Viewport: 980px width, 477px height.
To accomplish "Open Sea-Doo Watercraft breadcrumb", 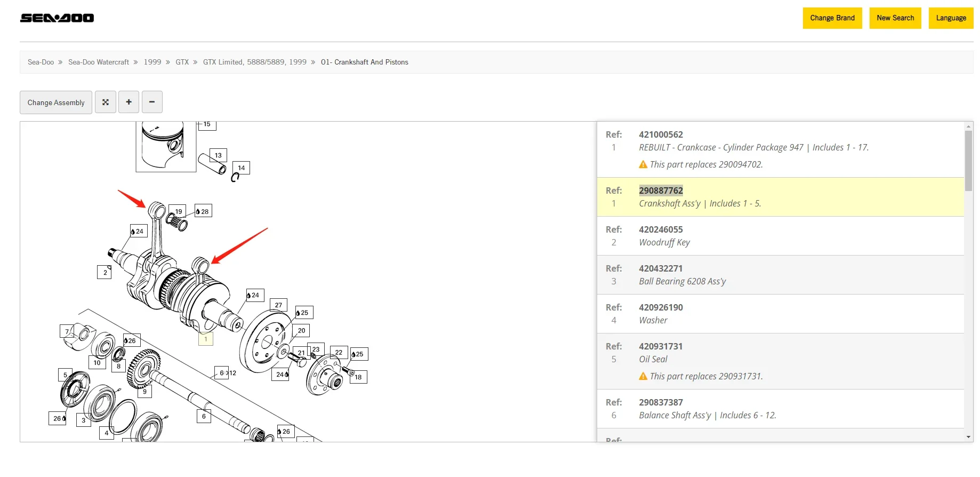I will click(99, 62).
